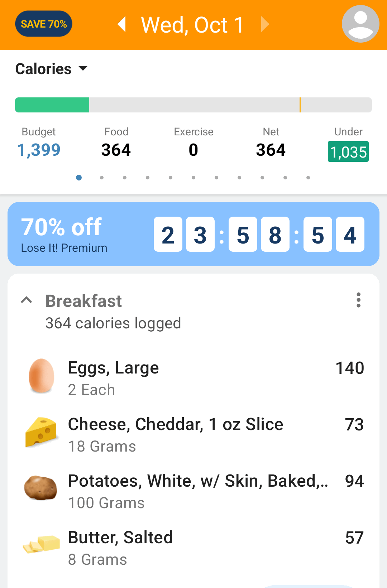The width and height of the screenshot is (387, 588).
Task: Go to next day arrow
Action: [x=265, y=24]
